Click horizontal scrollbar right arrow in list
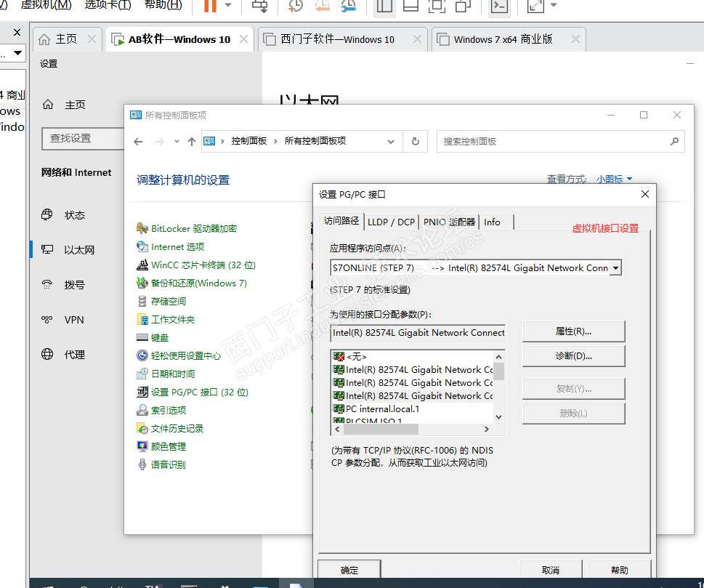Viewport: 704px width, 588px height. (487, 430)
